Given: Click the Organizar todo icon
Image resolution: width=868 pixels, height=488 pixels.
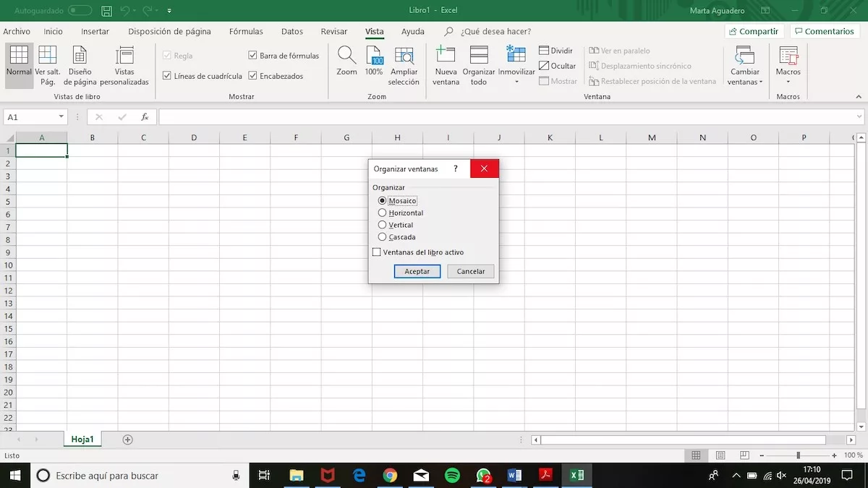Looking at the screenshot, I should 479,56.
